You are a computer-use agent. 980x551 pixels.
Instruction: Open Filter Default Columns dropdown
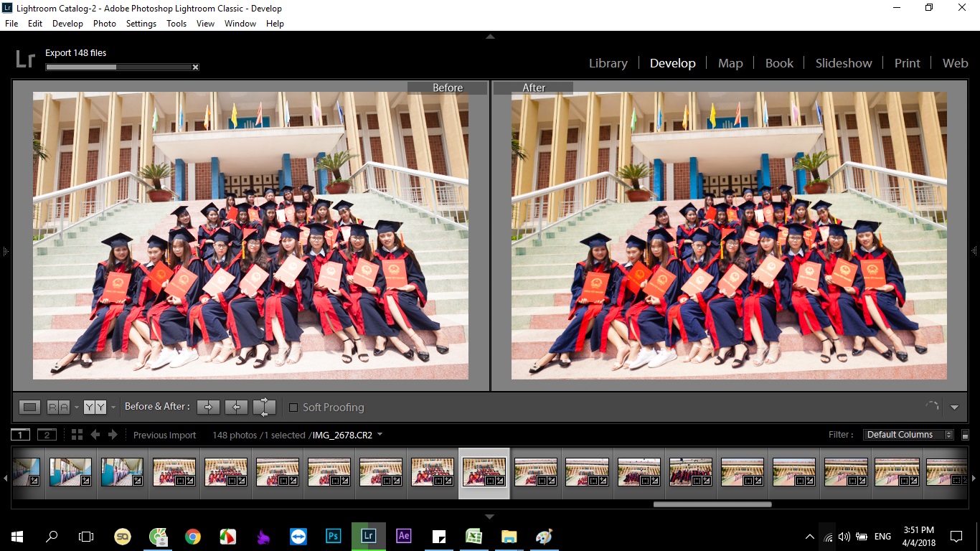coord(909,435)
